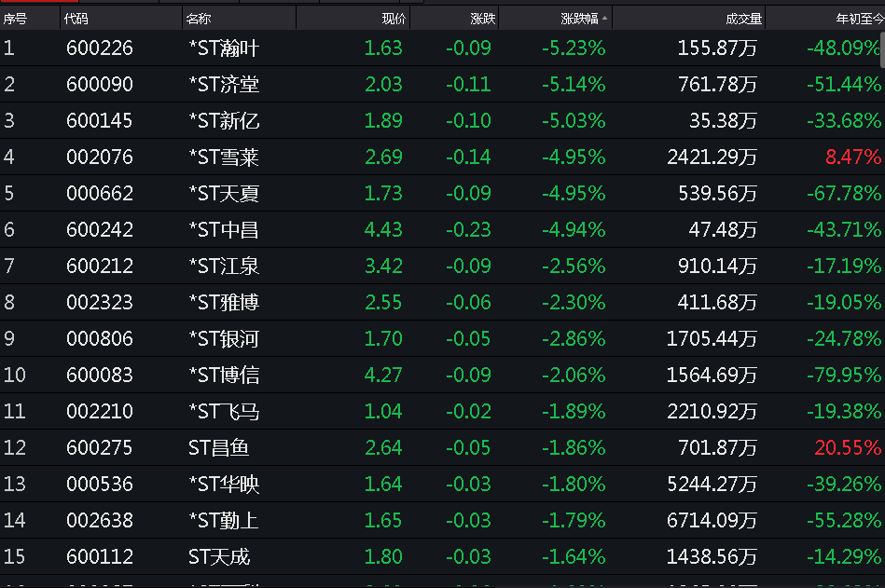Select the *ST瀚叶 stock row
Image resolution: width=885 pixels, height=588 pixels.
pos(223,48)
